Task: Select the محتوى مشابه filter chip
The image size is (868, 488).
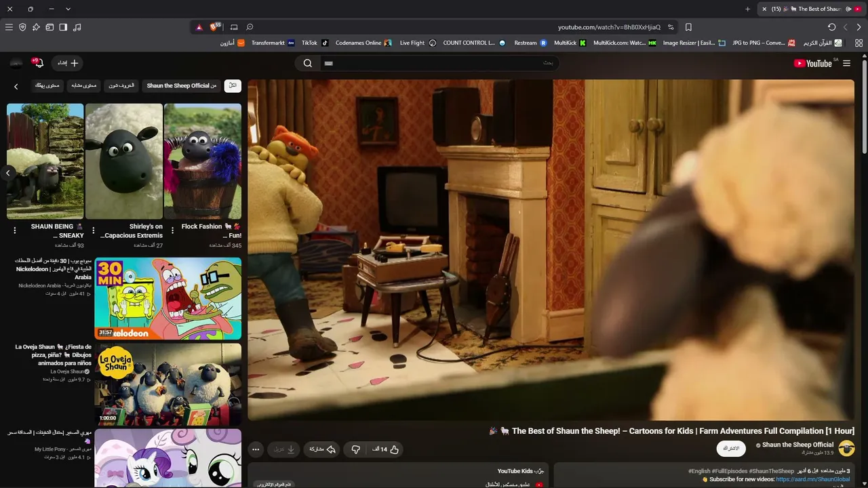Action: click(x=84, y=86)
